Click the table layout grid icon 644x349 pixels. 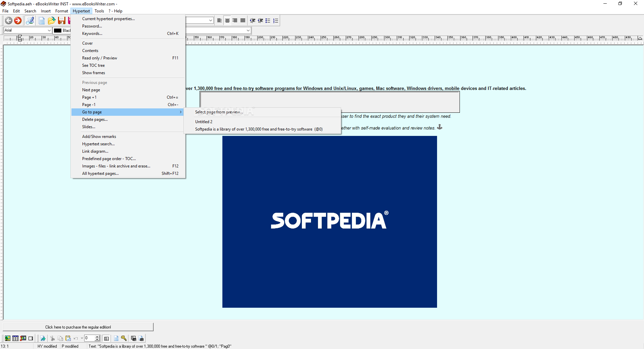click(106, 338)
